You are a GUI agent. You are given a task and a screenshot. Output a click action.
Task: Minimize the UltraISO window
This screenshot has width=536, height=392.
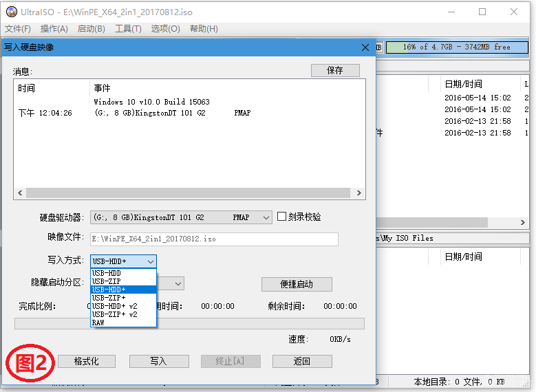tap(451, 12)
